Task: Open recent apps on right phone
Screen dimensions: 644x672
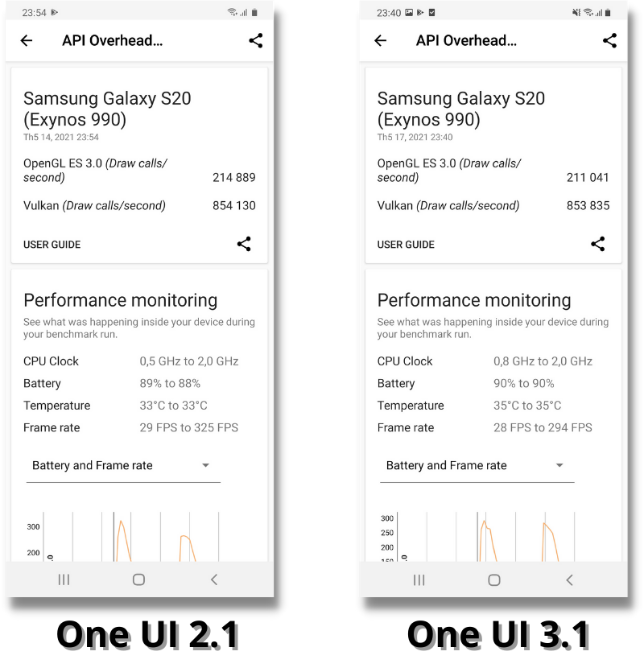Action: (x=419, y=579)
